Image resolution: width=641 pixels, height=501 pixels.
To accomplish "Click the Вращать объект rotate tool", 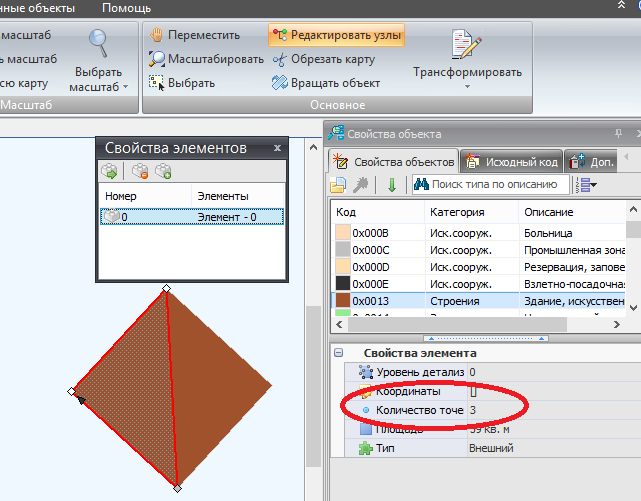I will point(328,83).
